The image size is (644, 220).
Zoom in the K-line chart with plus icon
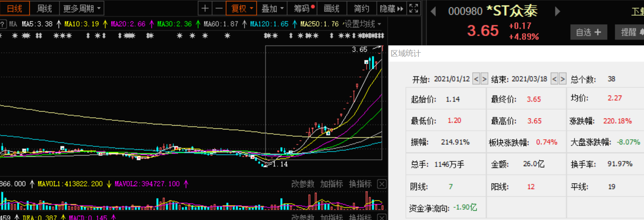click(x=205, y=8)
